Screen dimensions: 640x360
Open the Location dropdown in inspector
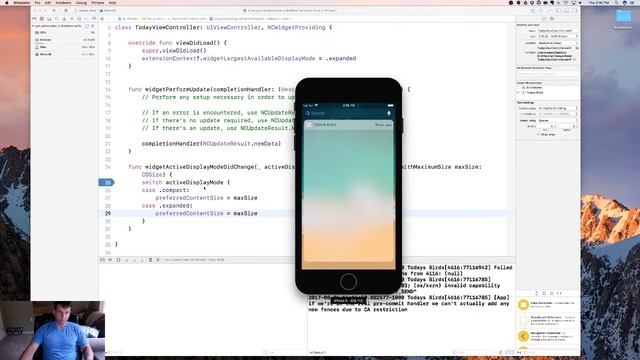pos(558,43)
